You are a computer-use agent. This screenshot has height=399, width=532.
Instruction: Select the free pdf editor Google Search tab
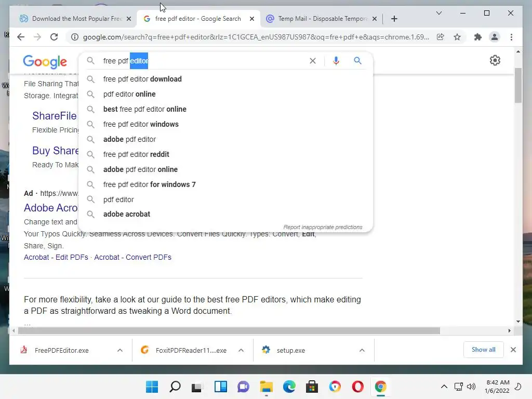198,19
